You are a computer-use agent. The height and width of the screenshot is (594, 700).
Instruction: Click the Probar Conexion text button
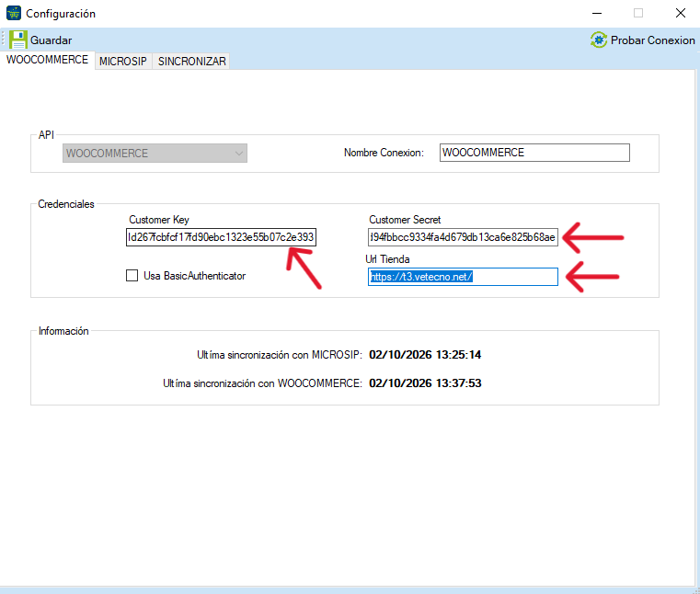click(x=653, y=40)
